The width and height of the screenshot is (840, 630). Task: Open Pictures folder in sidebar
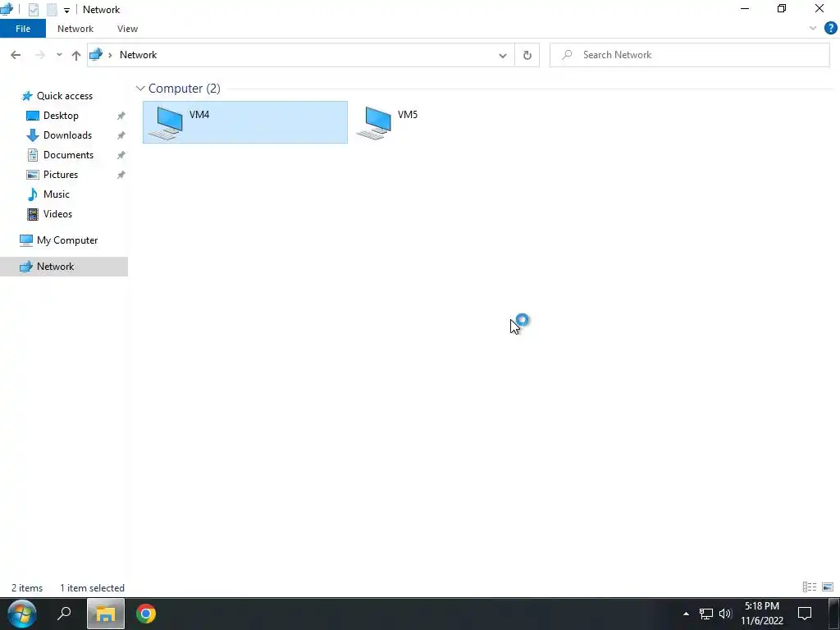pos(61,175)
